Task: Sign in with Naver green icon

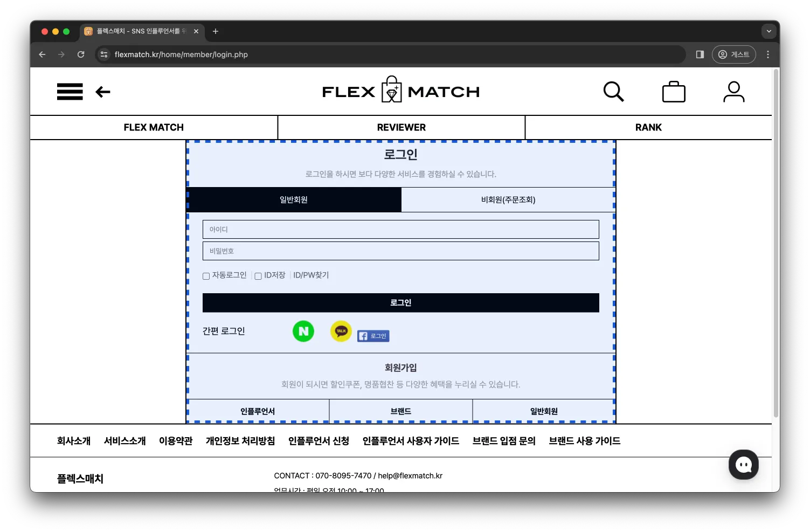Action: click(x=303, y=331)
